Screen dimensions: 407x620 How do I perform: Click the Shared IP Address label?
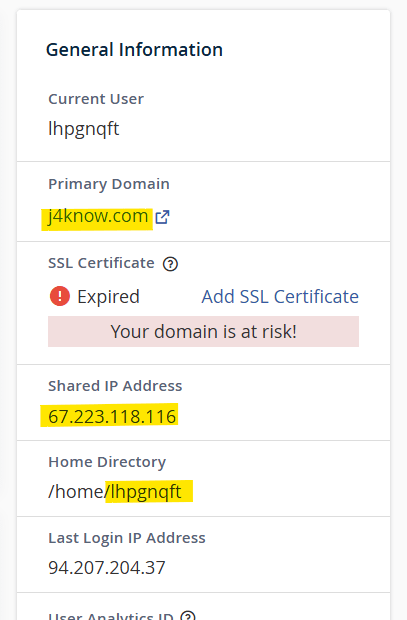coord(115,386)
